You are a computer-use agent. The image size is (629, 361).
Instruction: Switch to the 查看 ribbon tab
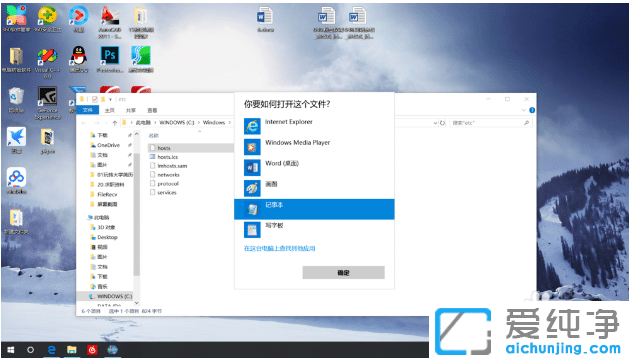coord(152,110)
